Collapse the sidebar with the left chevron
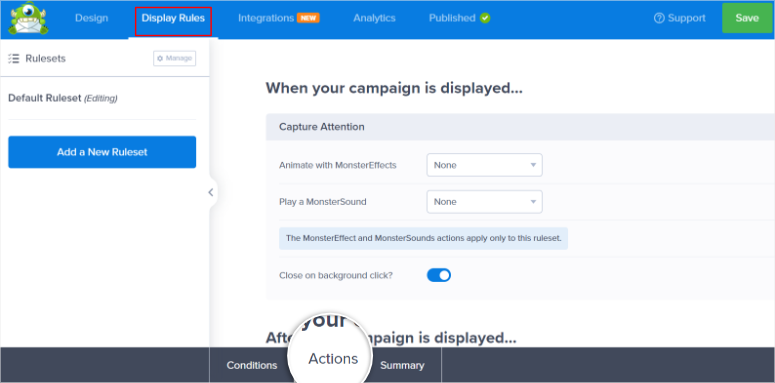This screenshot has height=383, width=775. [x=211, y=192]
